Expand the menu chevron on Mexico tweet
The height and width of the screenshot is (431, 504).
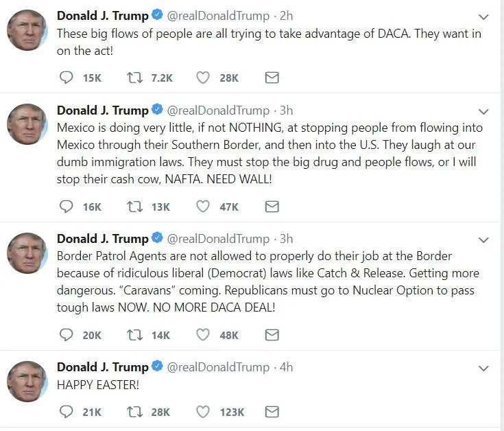[484, 111]
